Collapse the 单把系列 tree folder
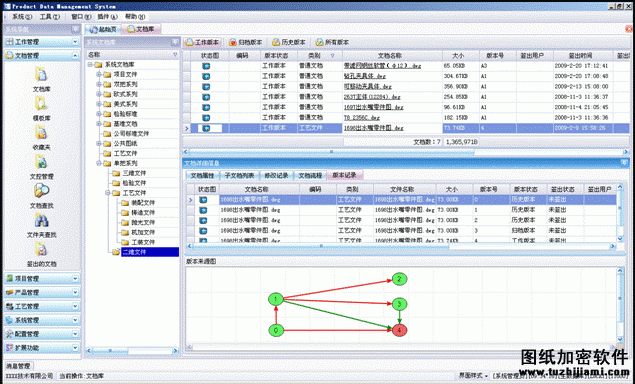Viewport: 635px width, 384px height. (99, 163)
